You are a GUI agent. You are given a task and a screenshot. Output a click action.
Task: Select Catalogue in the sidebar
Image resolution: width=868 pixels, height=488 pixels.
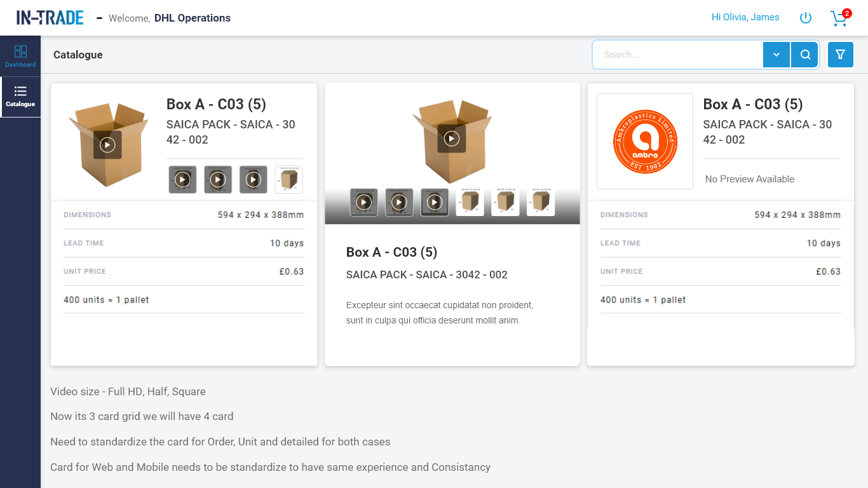coord(20,97)
